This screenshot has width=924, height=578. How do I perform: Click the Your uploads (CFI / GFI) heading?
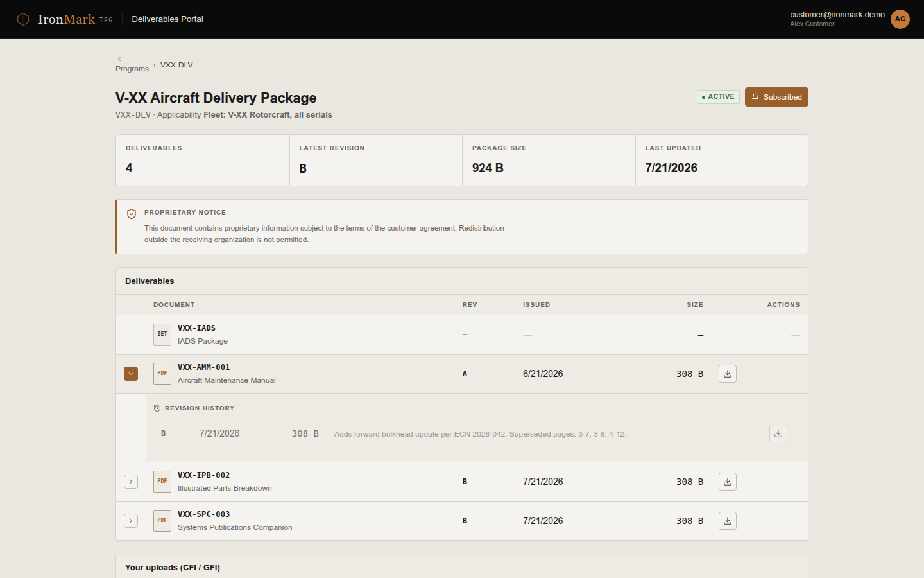173,568
